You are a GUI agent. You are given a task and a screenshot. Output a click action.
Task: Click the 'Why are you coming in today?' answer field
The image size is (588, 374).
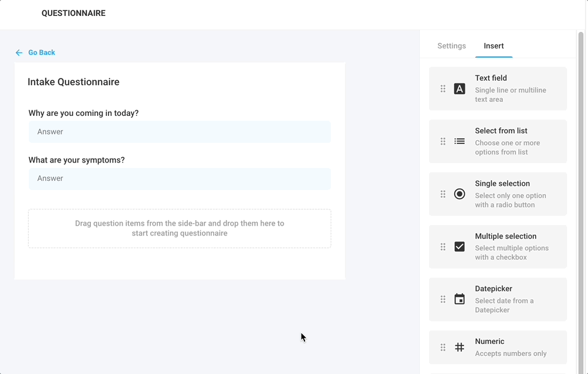click(x=180, y=132)
